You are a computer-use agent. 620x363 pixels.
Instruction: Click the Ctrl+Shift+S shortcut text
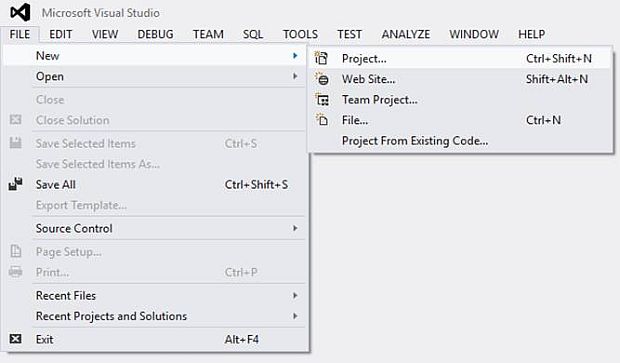(256, 185)
